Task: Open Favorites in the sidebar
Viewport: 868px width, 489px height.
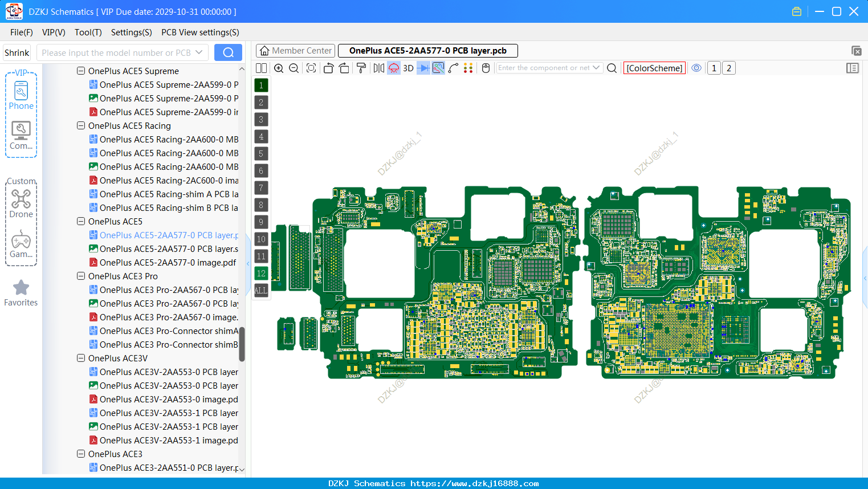Action: pyautogui.click(x=21, y=293)
